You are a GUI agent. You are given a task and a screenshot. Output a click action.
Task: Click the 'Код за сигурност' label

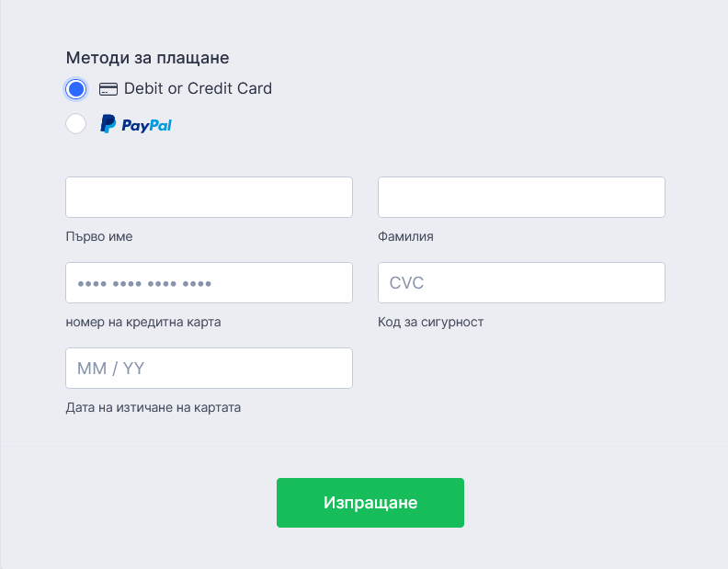(430, 322)
